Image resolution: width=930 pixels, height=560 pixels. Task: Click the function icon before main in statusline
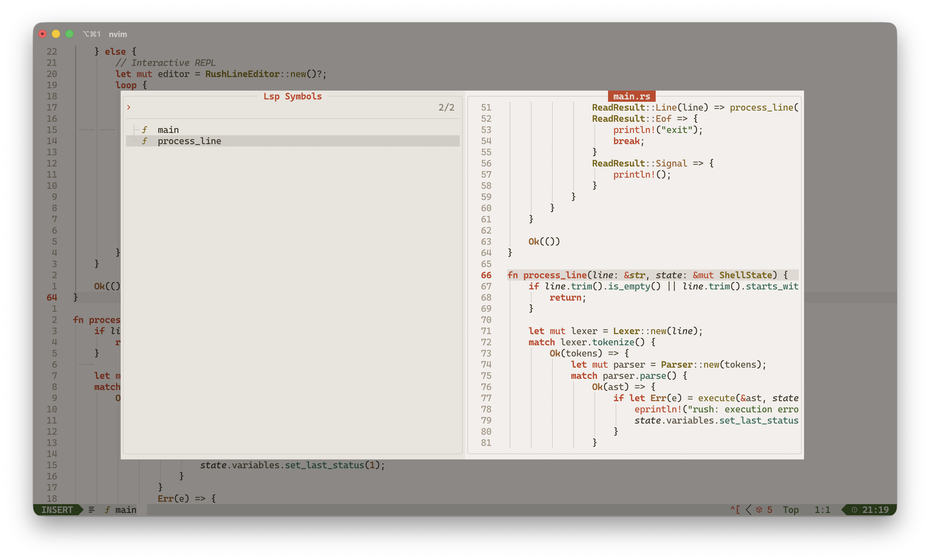pos(107,510)
